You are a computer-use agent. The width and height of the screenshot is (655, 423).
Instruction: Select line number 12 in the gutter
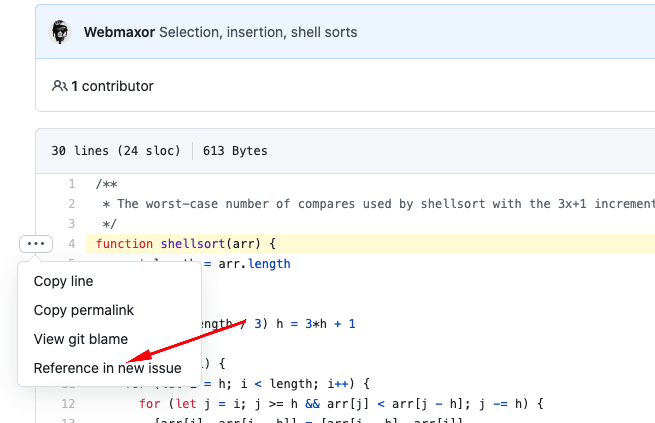click(x=68, y=403)
